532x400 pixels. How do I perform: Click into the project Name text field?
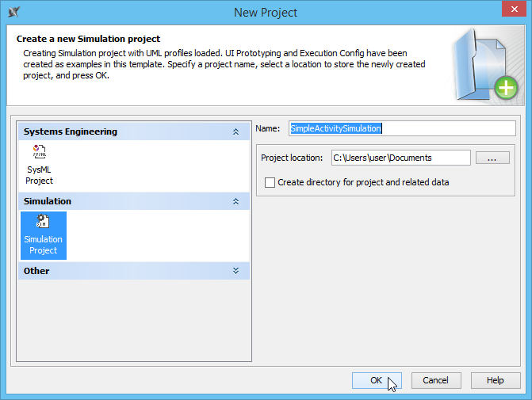click(401, 128)
